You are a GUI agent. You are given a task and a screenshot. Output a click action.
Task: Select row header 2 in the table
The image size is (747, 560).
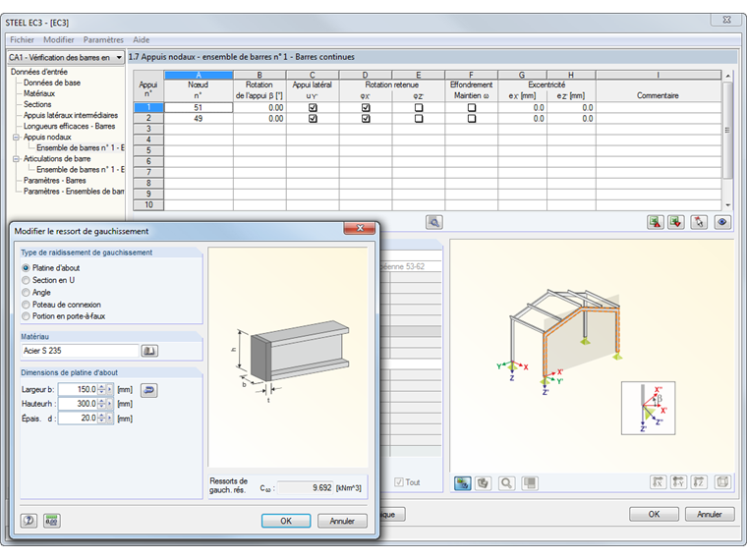[x=148, y=119]
